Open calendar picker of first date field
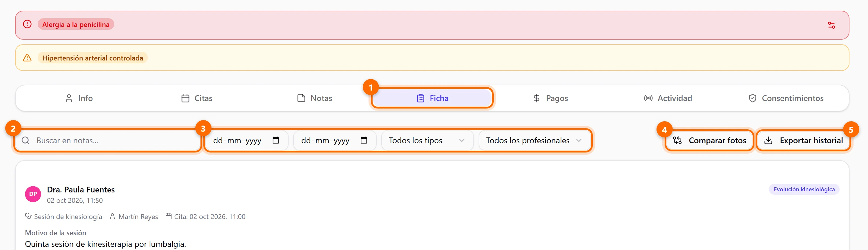The image size is (868, 250). pos(276,140)
